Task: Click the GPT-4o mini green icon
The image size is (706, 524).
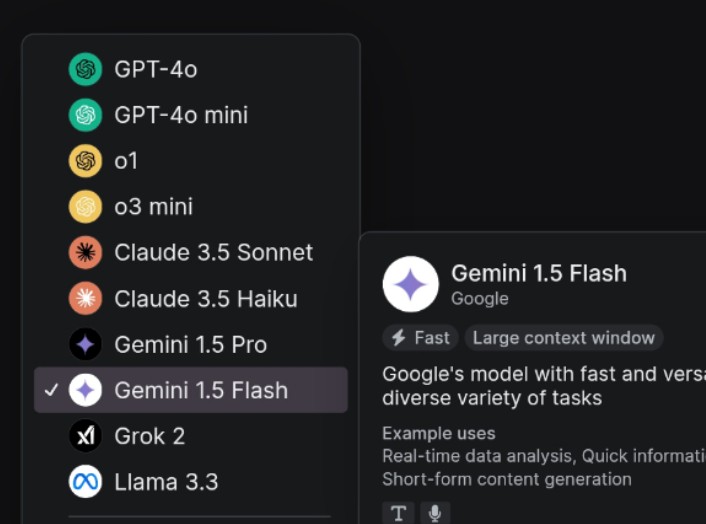Action: [x=86, y=115]
